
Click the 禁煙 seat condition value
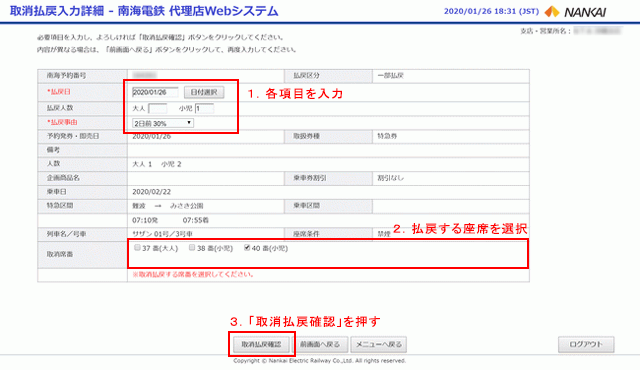[384, 234]
